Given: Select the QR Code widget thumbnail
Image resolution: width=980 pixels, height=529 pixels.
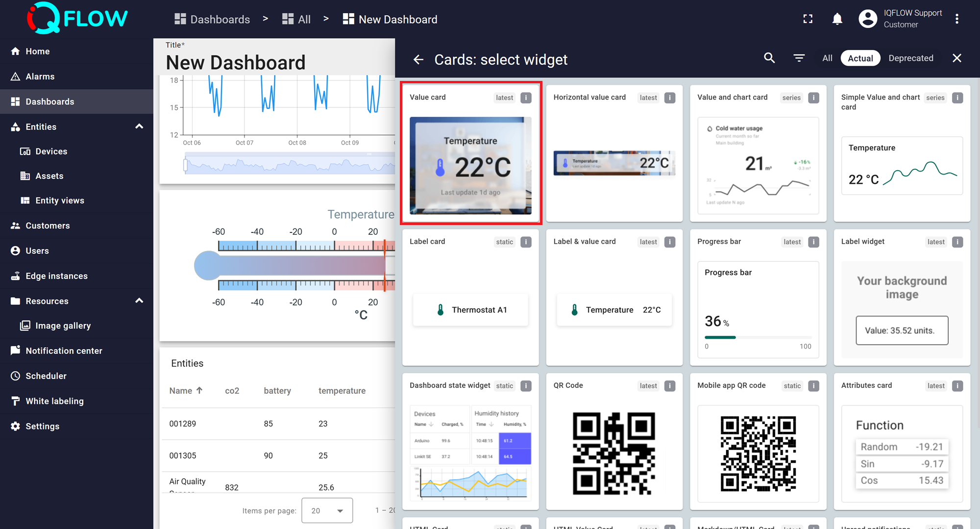Looking at the screenshot, I should tap(614, 453).
